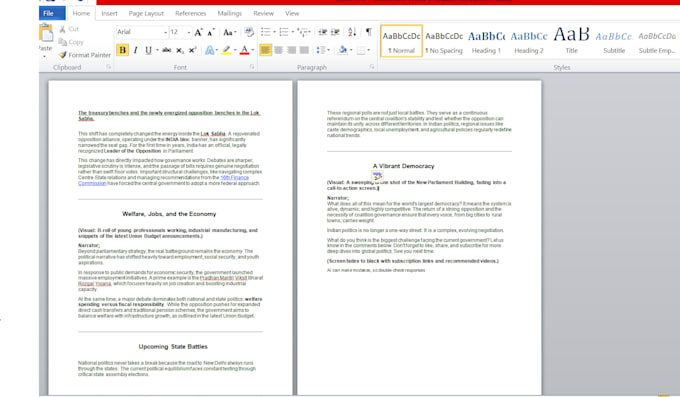Insert a multilevel list
The height and width of the screenshot is (397, 680).
point(303,32)
